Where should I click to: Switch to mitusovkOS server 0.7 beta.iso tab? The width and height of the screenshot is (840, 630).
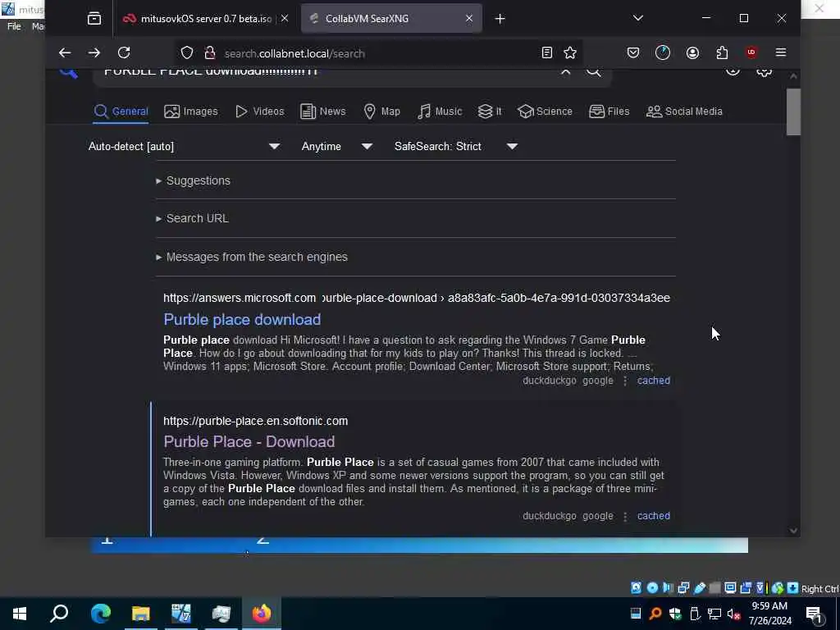coord(206,19)
